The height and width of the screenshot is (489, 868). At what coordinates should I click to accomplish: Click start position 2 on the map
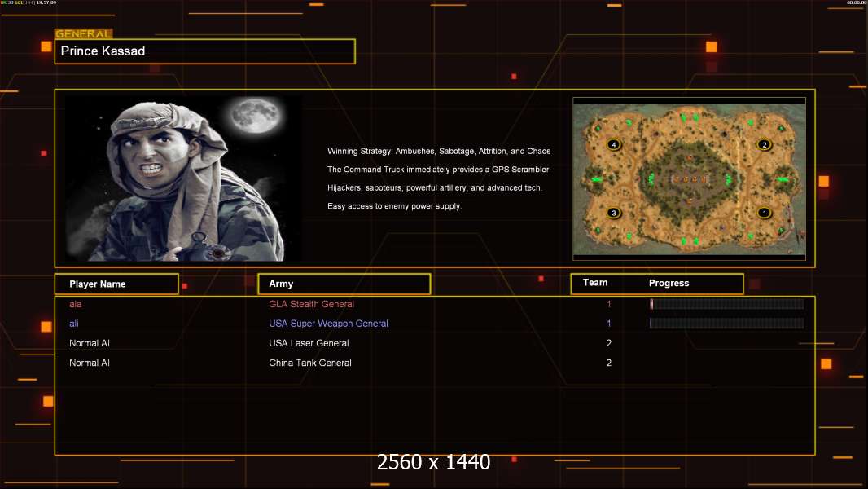click(x=764, y=144)
